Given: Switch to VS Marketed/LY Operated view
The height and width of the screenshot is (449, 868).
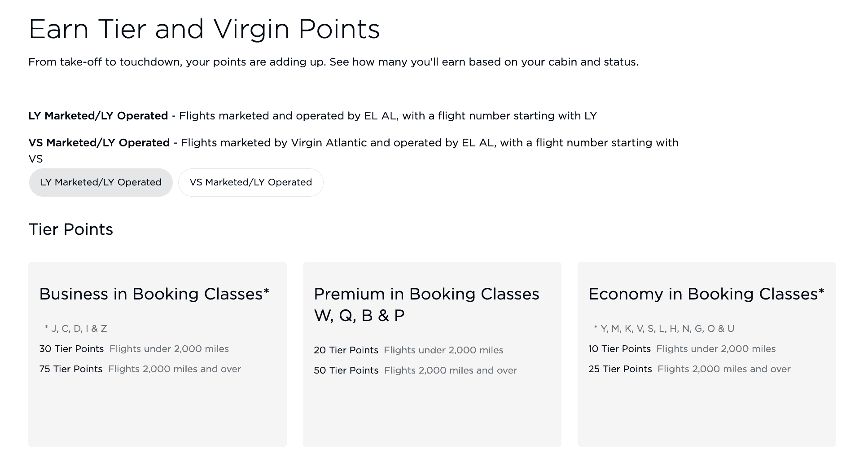Looking at the screenshot, I should (250, 182).
